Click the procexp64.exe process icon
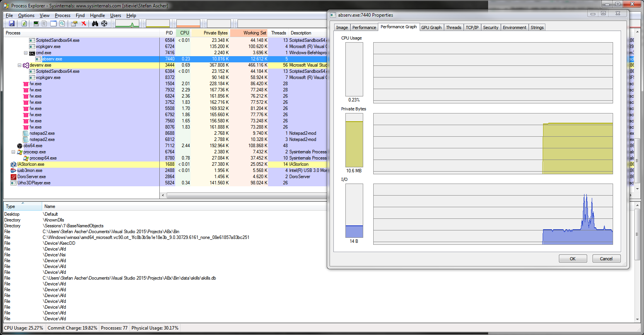This screenshot has width=644, height=335. tap(26, 158)
